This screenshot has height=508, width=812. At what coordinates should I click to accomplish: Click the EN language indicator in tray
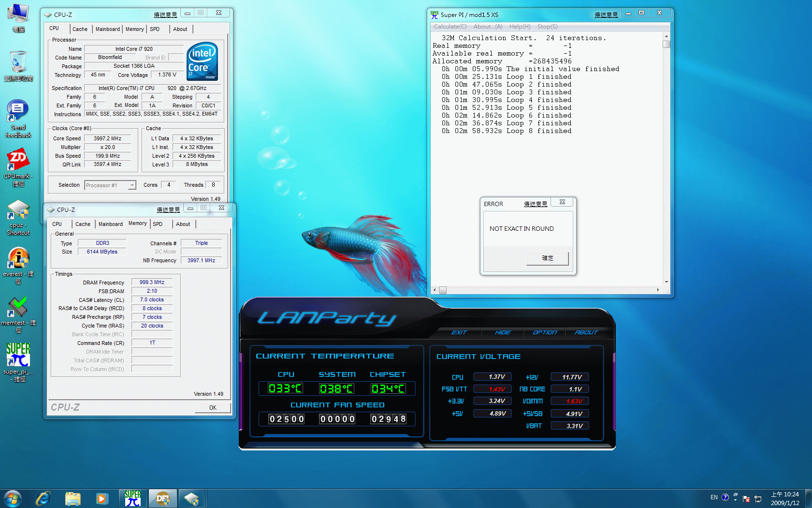tap(714, 497)
